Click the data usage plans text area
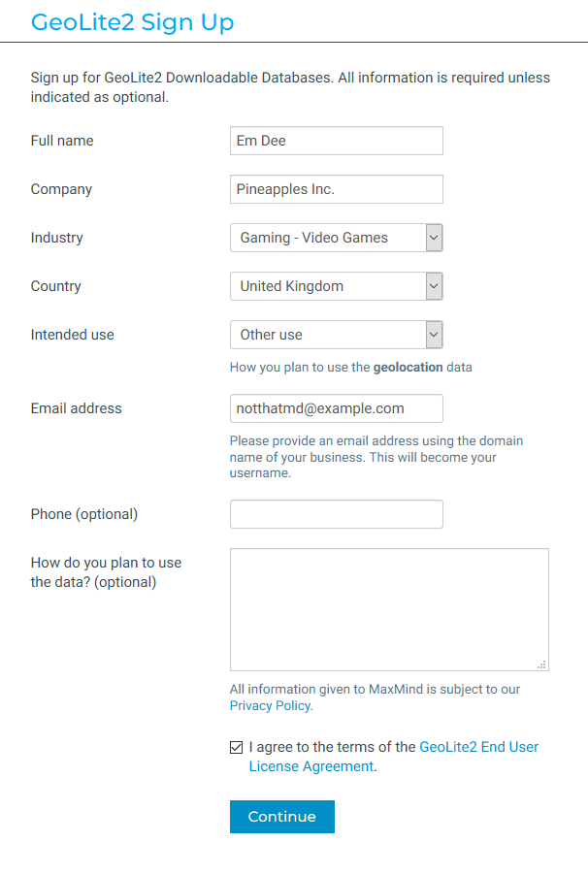 tap(388, 606)
